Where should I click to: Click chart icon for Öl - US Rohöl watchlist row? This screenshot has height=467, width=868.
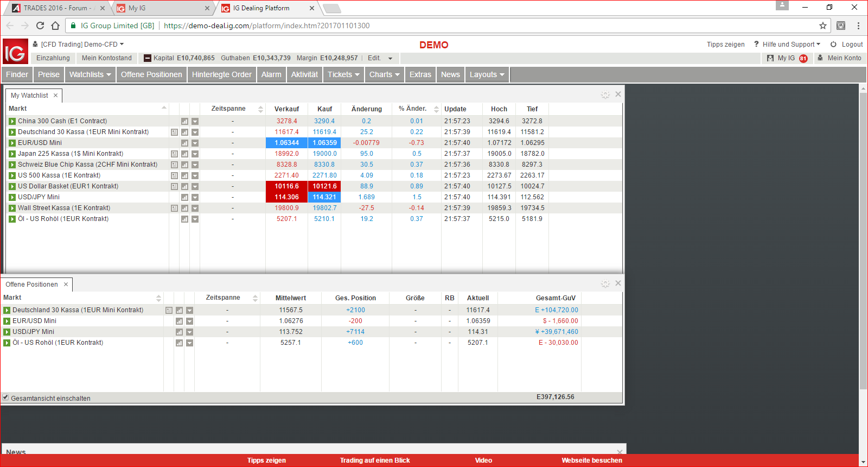(x=184, y=219)
